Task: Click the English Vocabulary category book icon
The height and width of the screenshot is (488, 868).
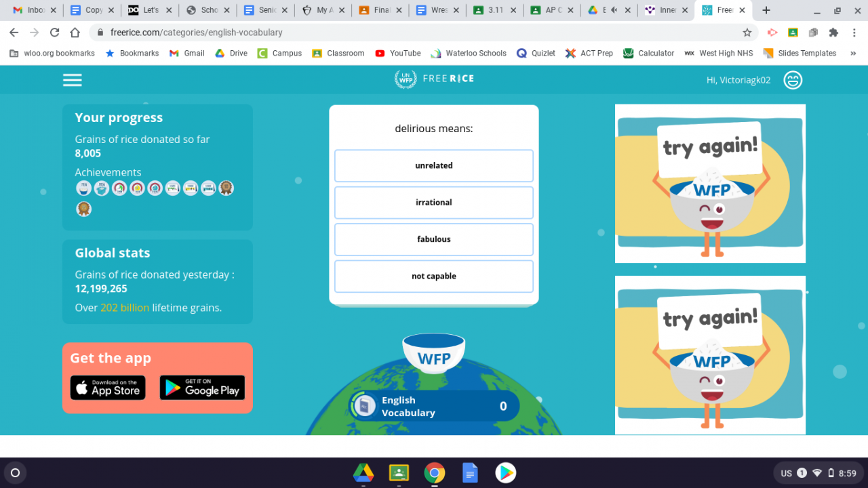Action: click(x=364, y=406)
